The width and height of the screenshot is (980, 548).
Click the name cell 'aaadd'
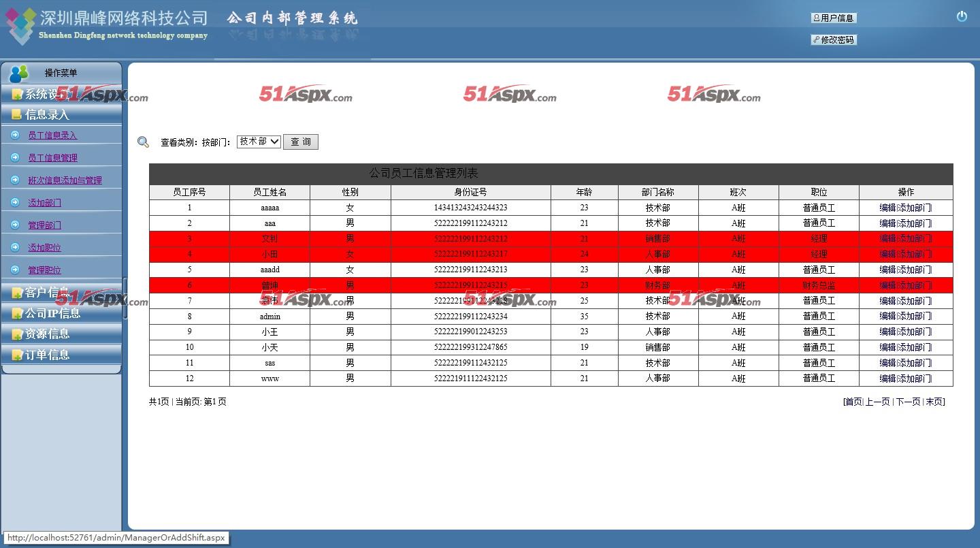270,270
